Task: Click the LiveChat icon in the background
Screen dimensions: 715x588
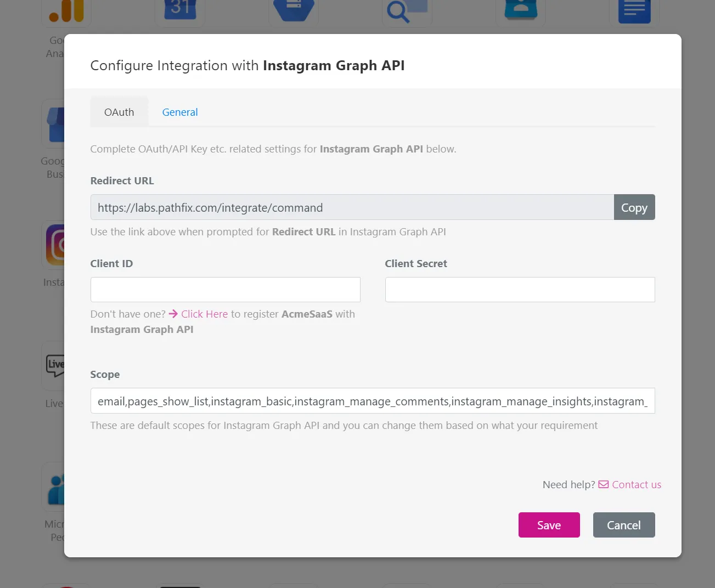Action: pos(55,365)
